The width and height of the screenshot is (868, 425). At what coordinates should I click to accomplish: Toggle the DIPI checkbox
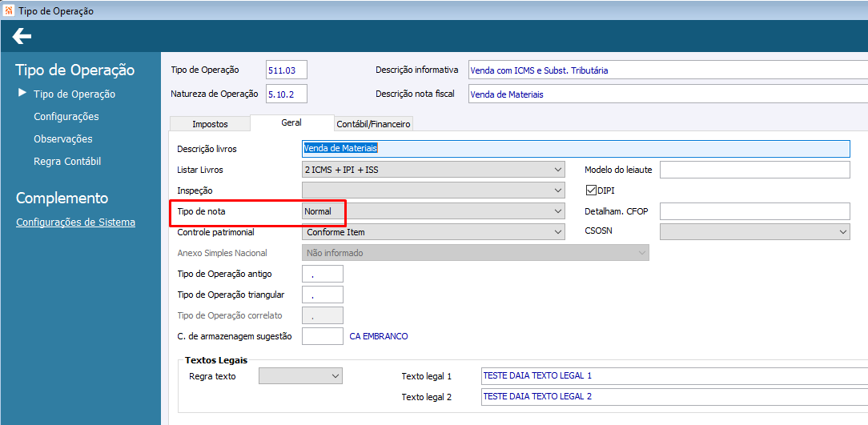click(x=590, y=190)
